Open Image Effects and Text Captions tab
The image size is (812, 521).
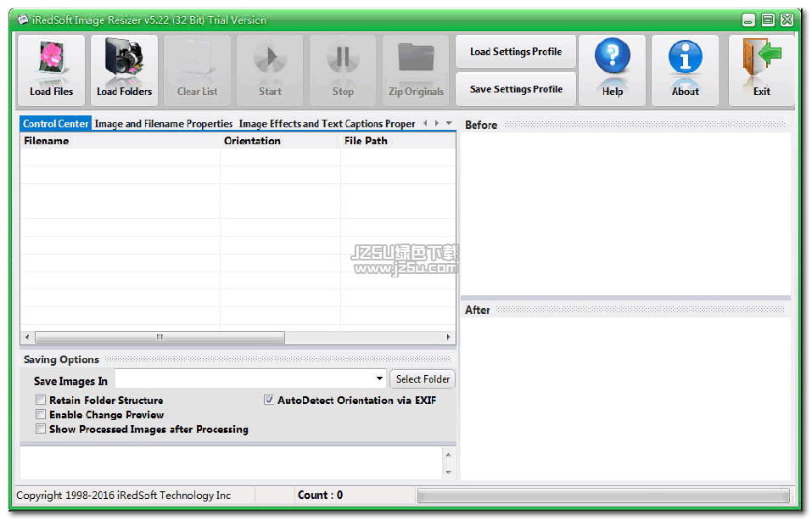pyautogui.click(x=327, y=124)
